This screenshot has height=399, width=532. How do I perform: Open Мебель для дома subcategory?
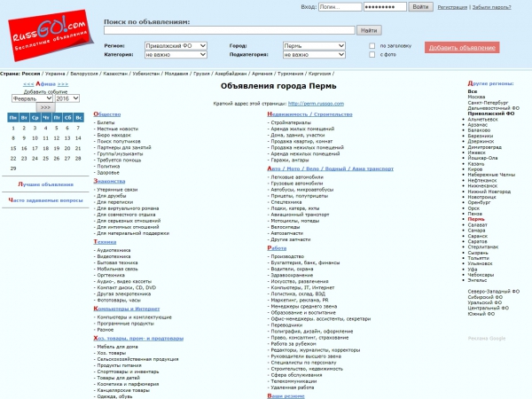(117, 347)
